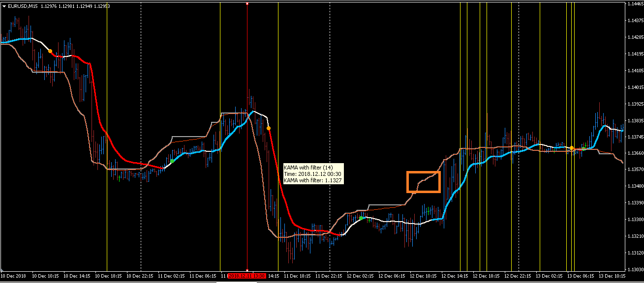The height and width of the screenshot is (283, 644).
Task: Click the '12 Dec 18:15' time axis label
Action: coord(487,276)
